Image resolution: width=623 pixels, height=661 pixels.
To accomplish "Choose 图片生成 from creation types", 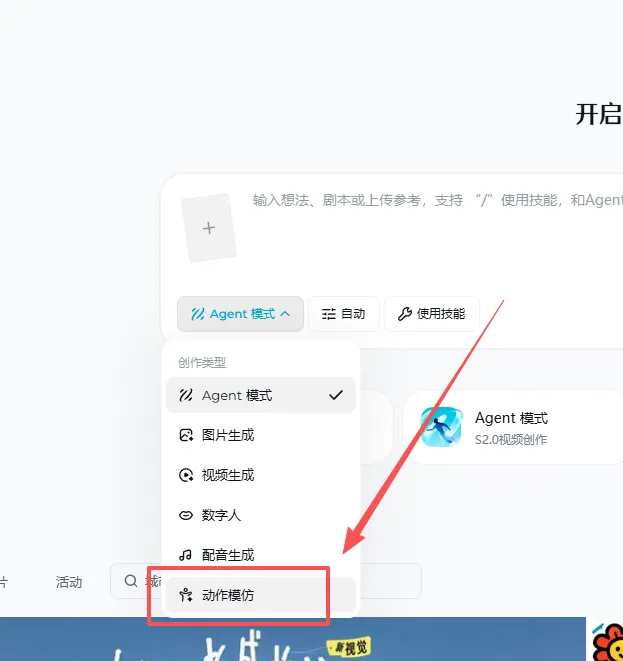I will tap(261, 435).
